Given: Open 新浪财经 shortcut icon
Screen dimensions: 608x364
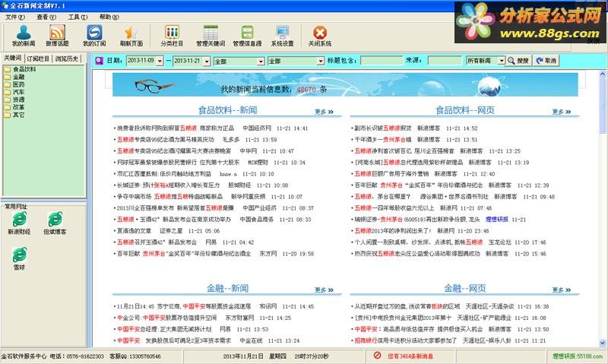Looking at the screenshot, I should tap(19, 223).
